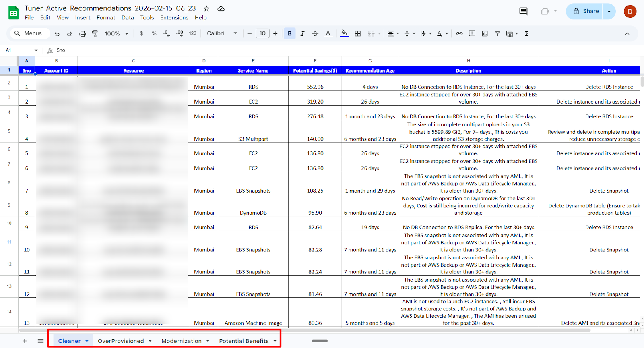Add a new sheet with plus button
This screenshot has width=644, height=348.
pos(25,341)
